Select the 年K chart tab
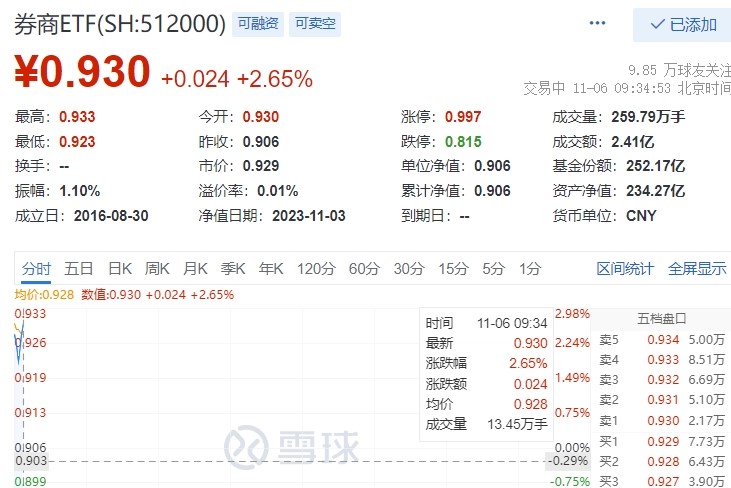The image size is (731, 488). coord(271,269)
